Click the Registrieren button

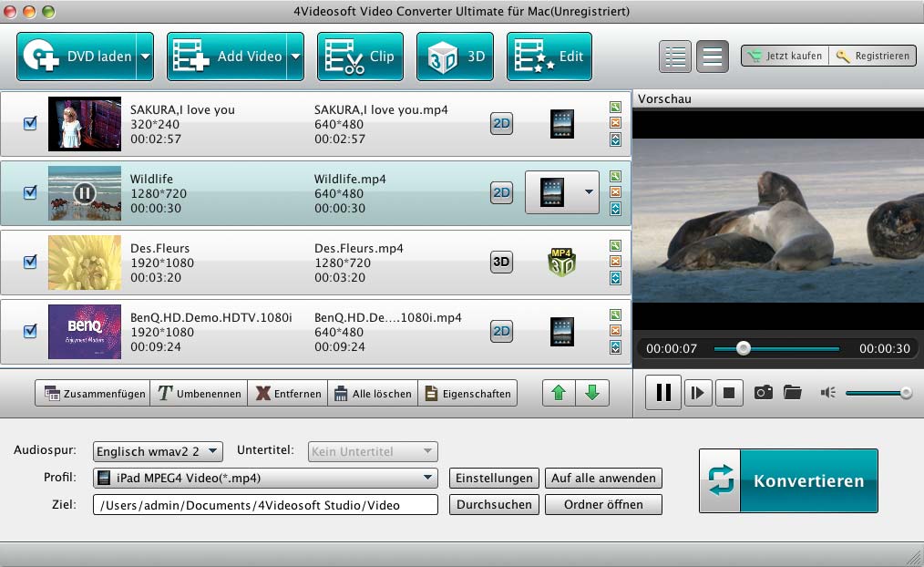coord(873,56)
